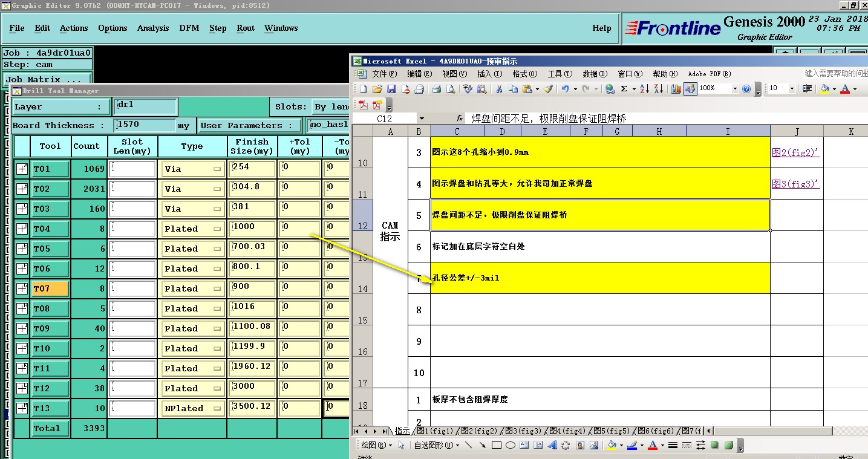Click the Board Thickness field showing 1570
This screenshot has height=459, width=868.
click(145, 125)
